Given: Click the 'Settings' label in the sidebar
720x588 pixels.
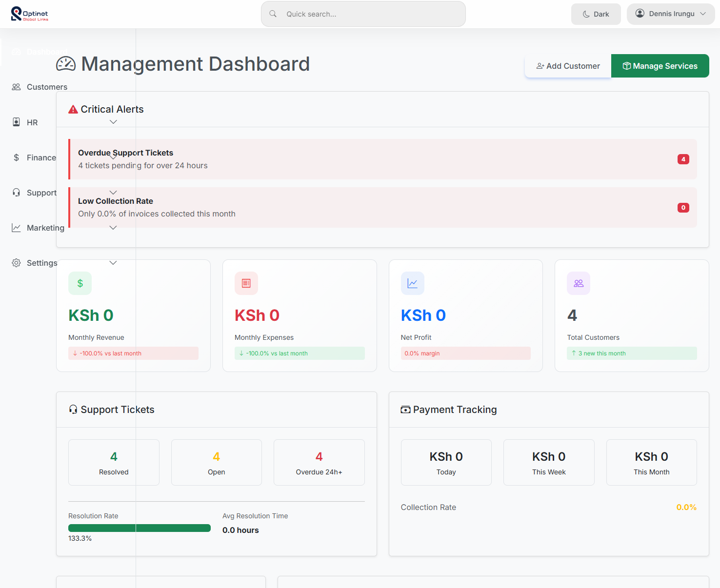Looking at the screenshot, I should (x=42, y=263).
